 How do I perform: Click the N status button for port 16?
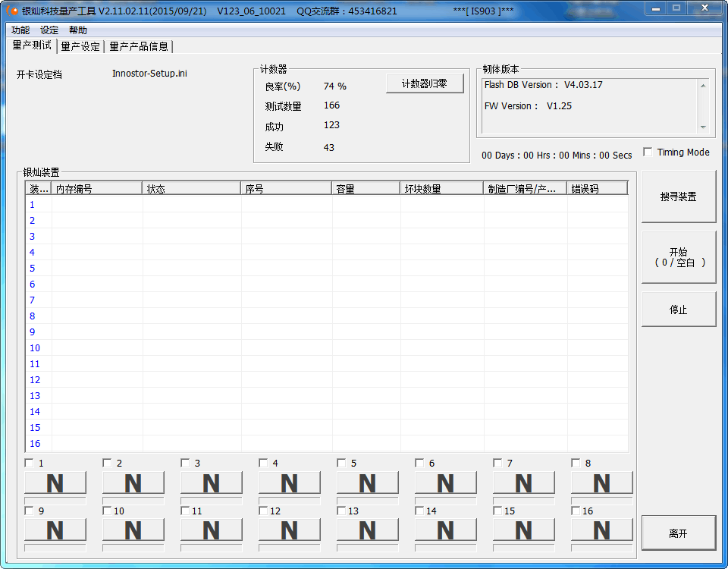[602, 530]
